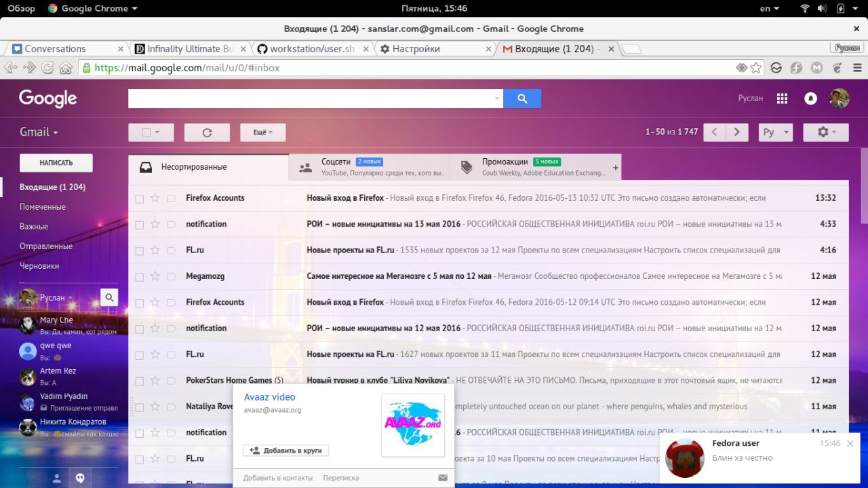Select the Firefox Accounts 13:32 email checkbox
The height and width of the screenshot is (488, 868).
click(139, 199)
